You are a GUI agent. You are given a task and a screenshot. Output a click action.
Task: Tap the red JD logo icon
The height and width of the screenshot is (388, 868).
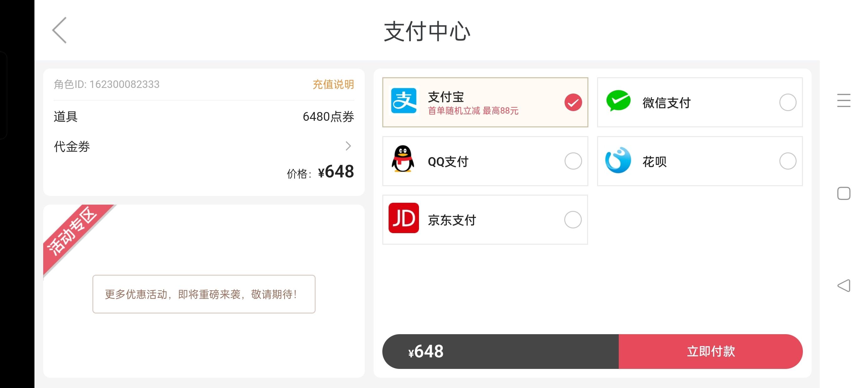coord(403,218)
